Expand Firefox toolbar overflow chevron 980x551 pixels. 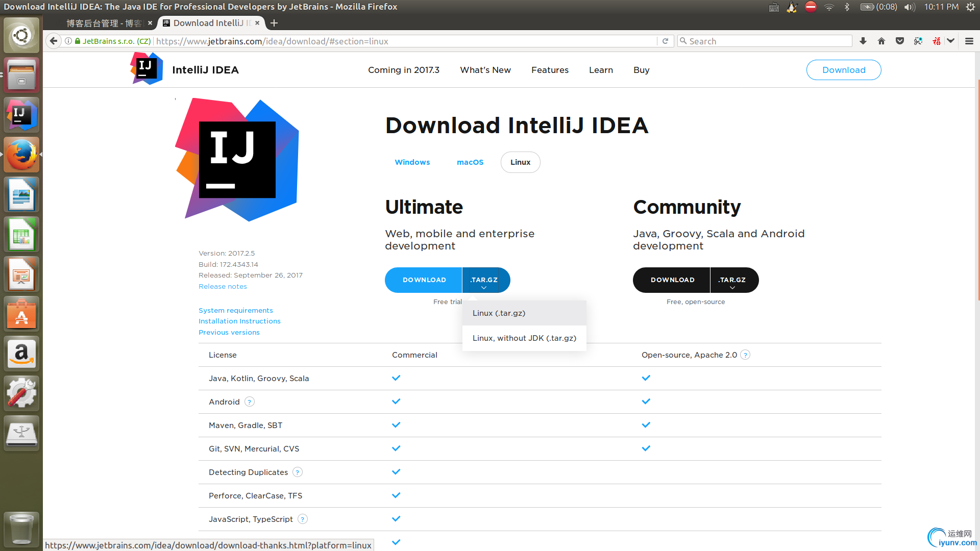click(x=951, y=41)
